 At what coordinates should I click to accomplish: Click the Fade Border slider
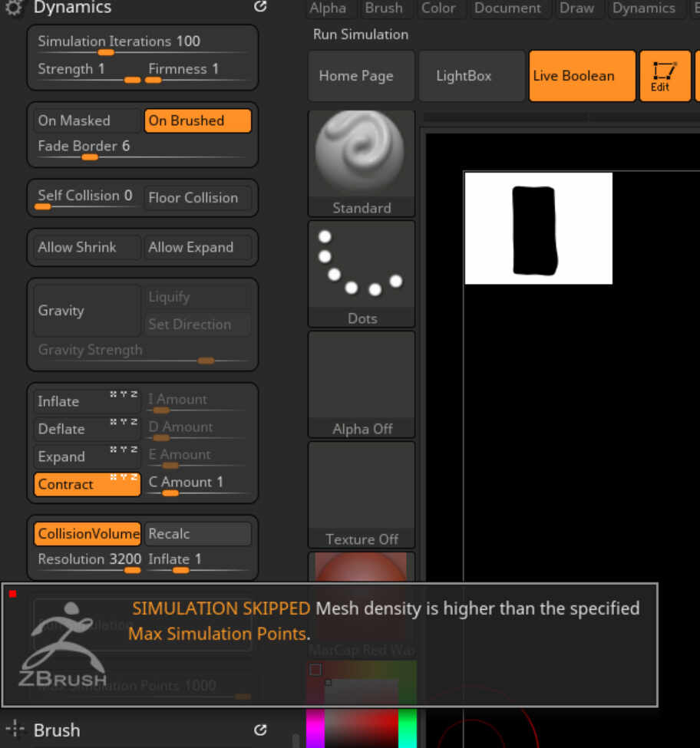pos(143,150)
